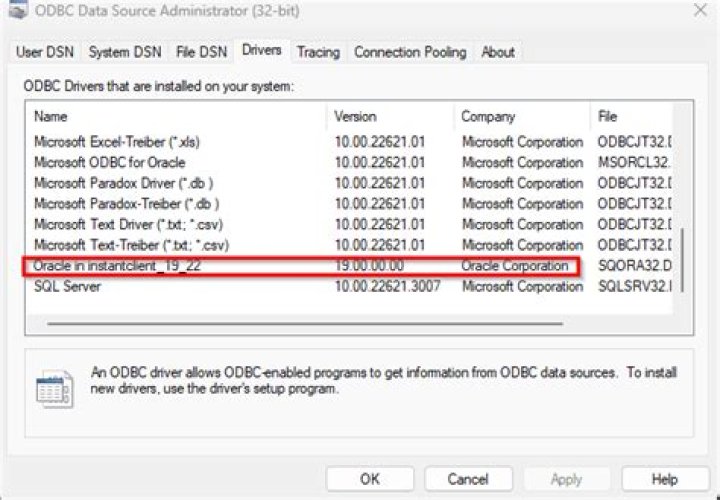Click the horizontal scrollbar of driver list
The image size is (720, 500).
click(305, 324)
